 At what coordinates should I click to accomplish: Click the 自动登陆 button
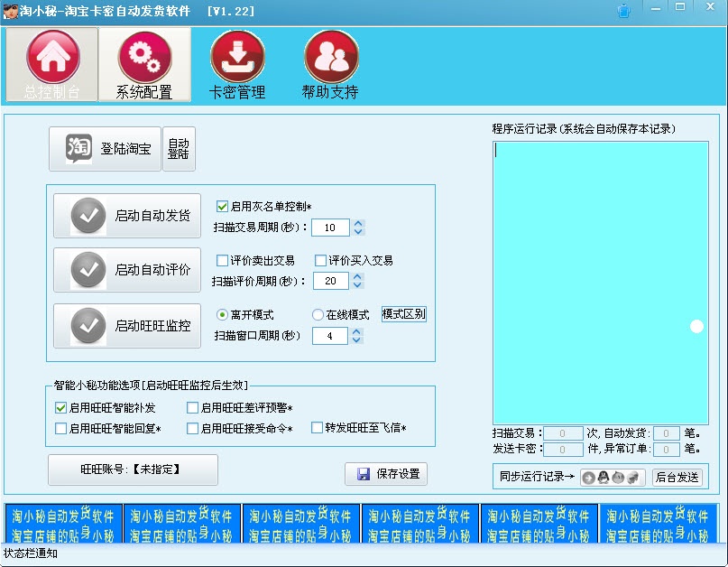179,148
